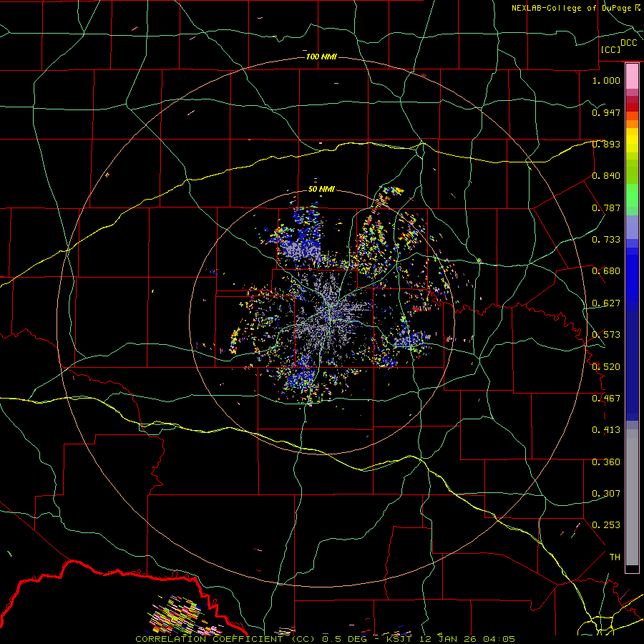The height and width of the screenshot is (644, 644).
Task: Click the DCC label above the color bar
Action: pyautogui.click(x=628, y=43)
